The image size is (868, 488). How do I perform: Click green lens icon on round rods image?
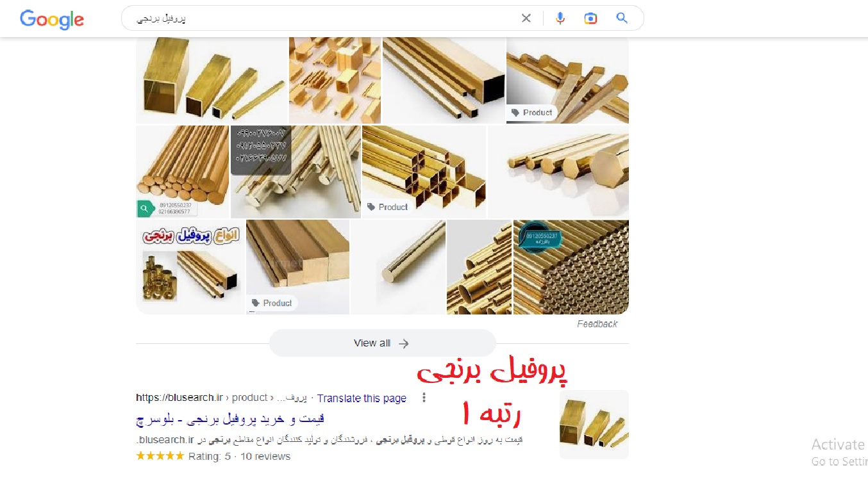click(x=145, y=209)
